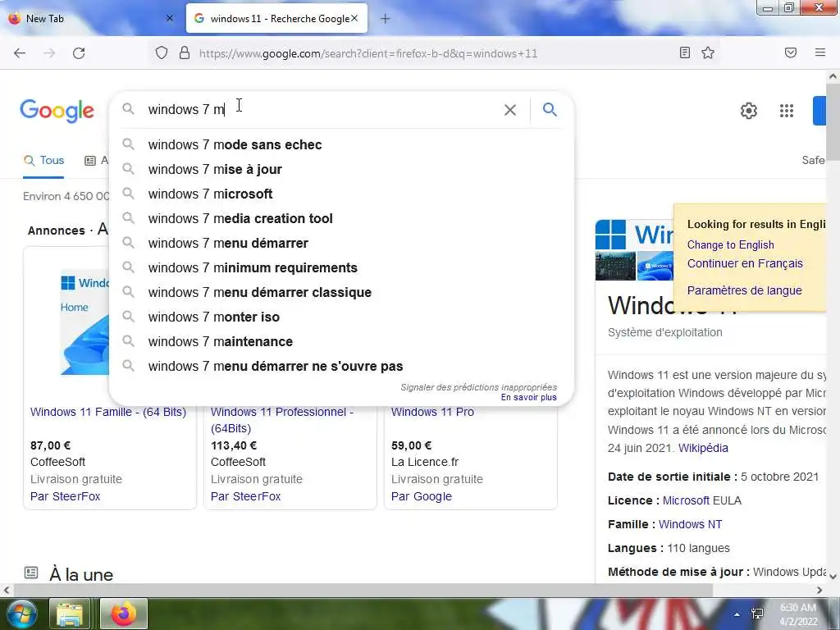Select suggestion windows 7 menu démarrer classique
The width and height of the screenshot is (840, 630).
[x=342, y=293]
